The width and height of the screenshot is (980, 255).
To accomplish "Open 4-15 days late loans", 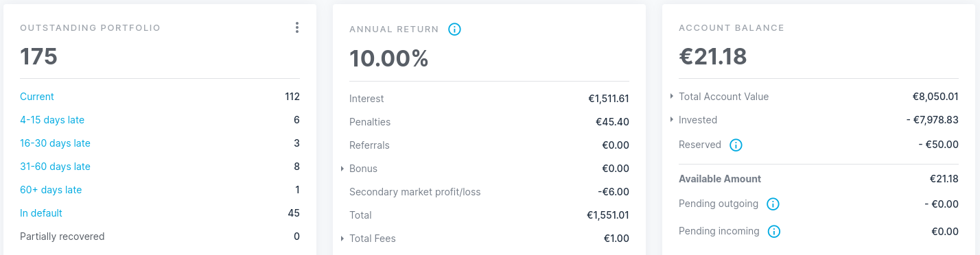I will click(x=52, y=120).
